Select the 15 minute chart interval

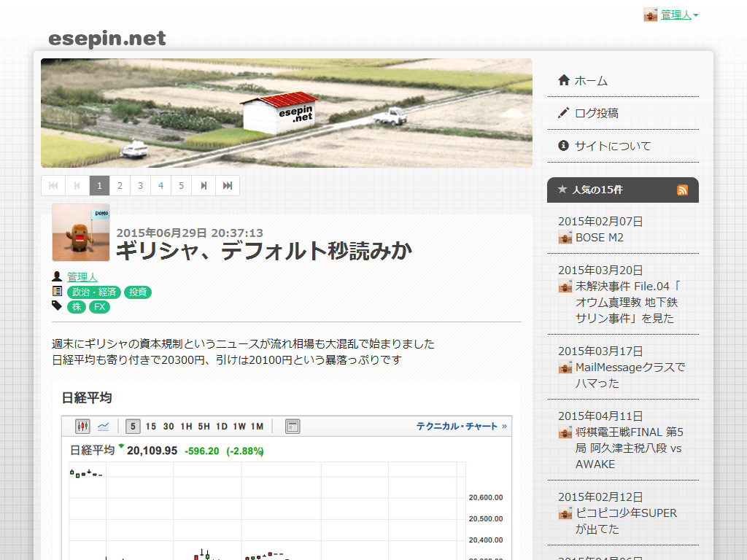(x=151, y=426)
